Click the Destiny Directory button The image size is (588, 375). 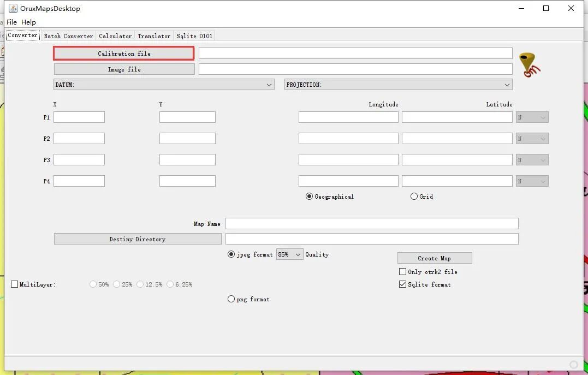coord(138,239)
